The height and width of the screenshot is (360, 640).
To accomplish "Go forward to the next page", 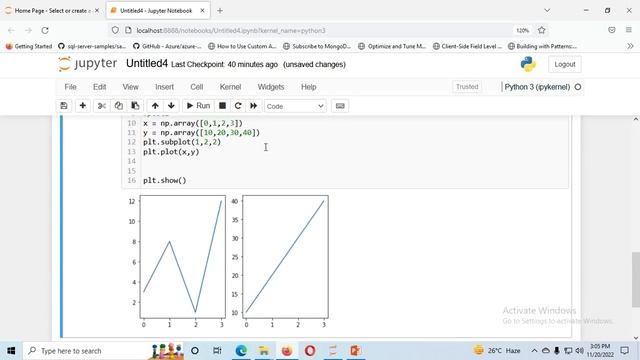I will 28,30.
